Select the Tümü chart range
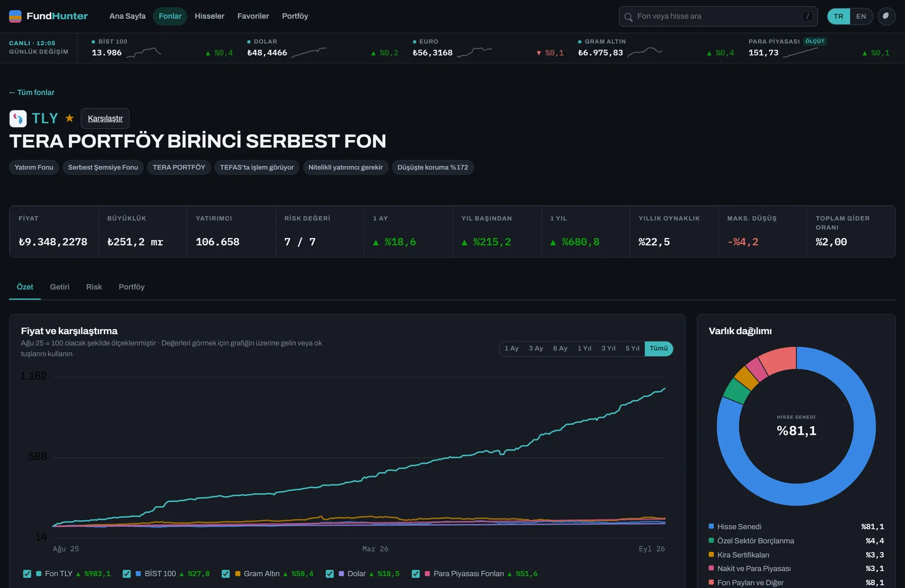The height and width of the screenshot is (588, 905). [658, 348]
